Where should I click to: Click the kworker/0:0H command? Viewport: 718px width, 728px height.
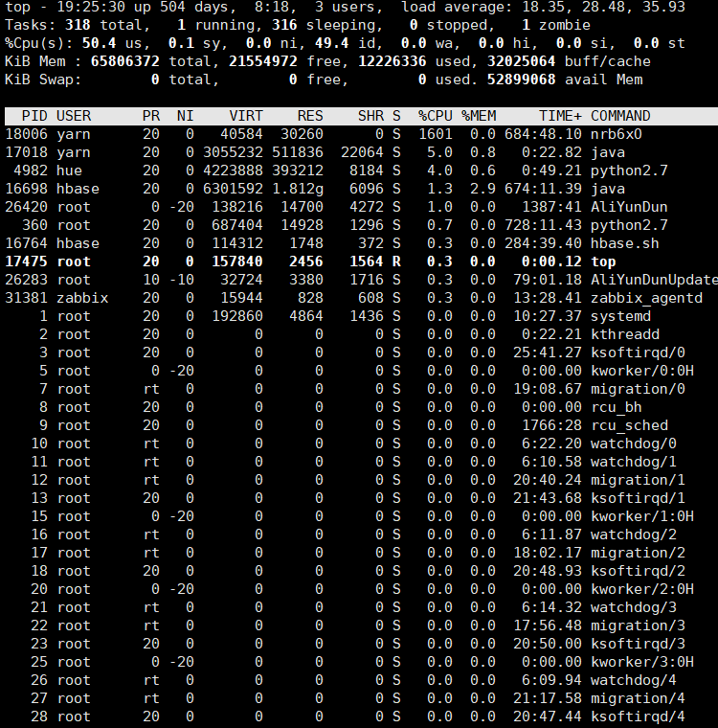pyautogui.click(x=641, y=371)
